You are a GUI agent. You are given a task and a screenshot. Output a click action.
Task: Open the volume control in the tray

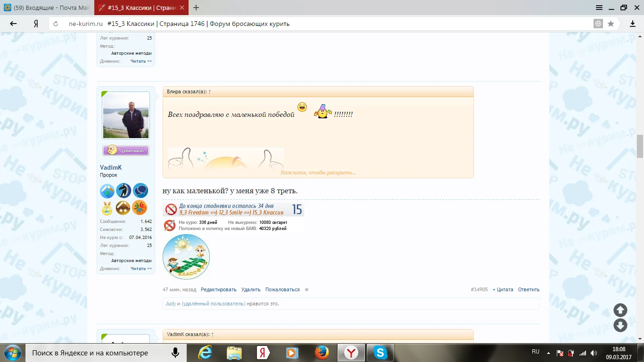tap(594, 353)
